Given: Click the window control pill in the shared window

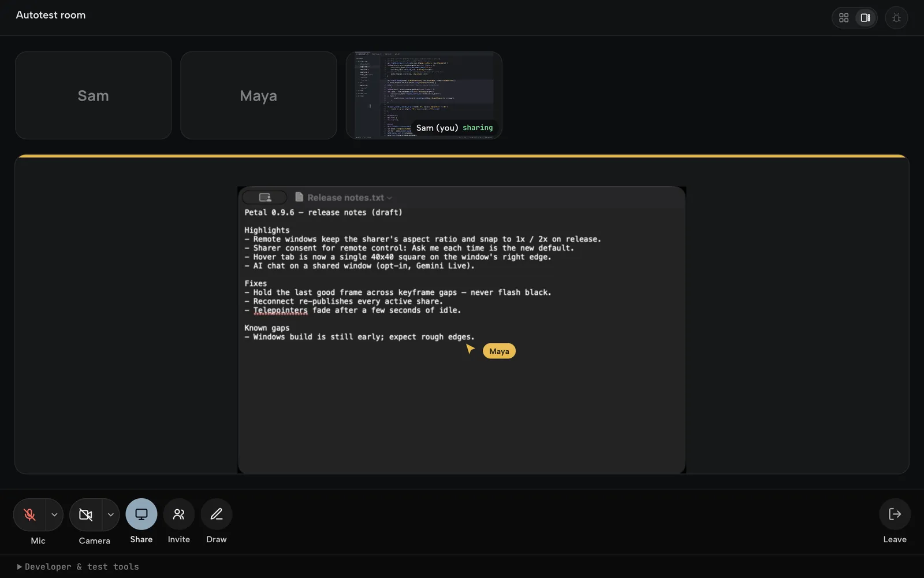Looking at the screenshot, I should coord(264,197).
